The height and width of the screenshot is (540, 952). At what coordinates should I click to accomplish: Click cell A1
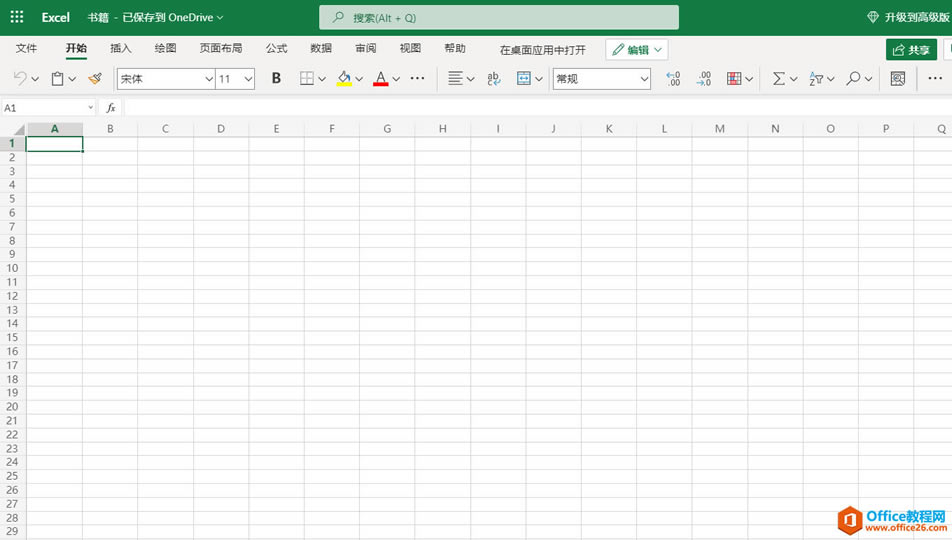55,144
